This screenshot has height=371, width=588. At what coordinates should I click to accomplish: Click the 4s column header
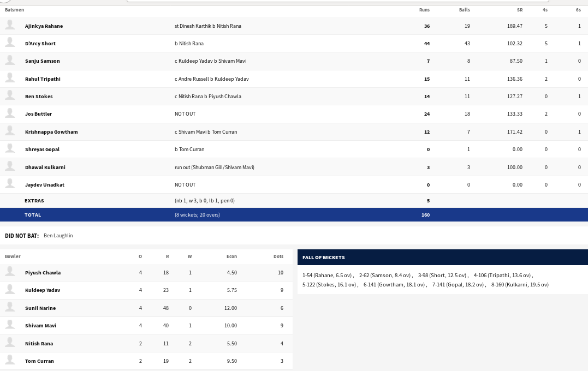click(x=545, y=10)
